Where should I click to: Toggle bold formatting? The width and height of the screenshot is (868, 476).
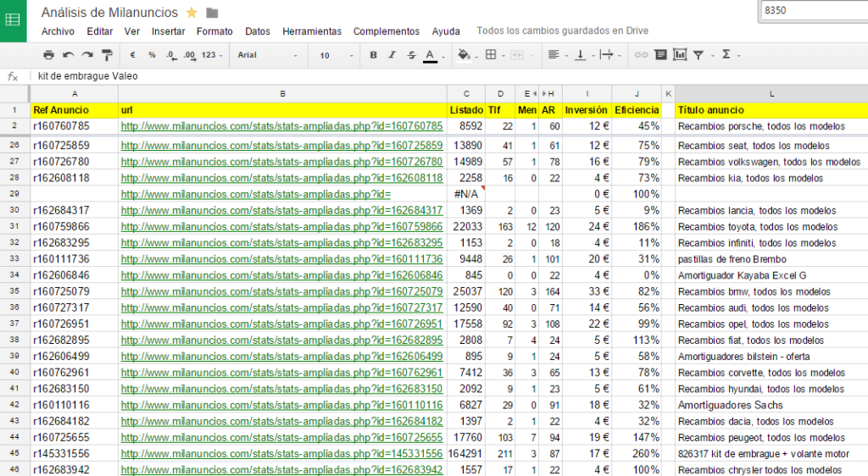(373, 55)
